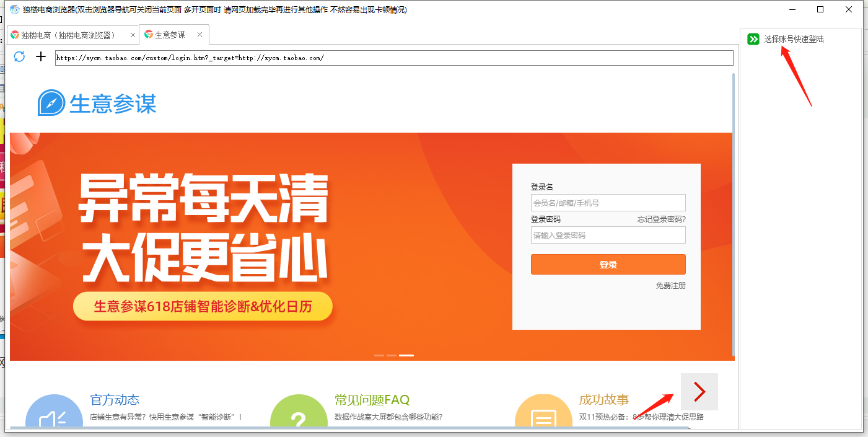Viewport: 868px width, 437px height.
Task: Focus the 登录密码 password field
Action: 608,235
